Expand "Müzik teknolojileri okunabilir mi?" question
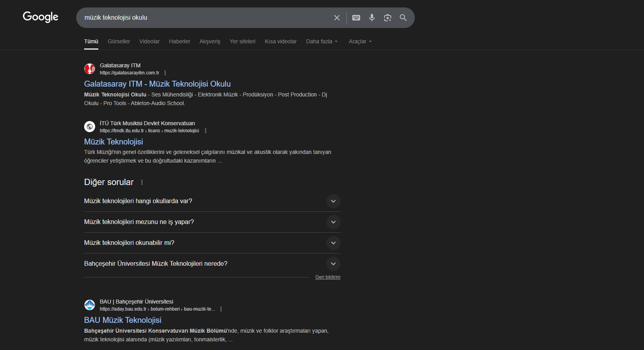The image size is (644, 350). click(333, 243)
